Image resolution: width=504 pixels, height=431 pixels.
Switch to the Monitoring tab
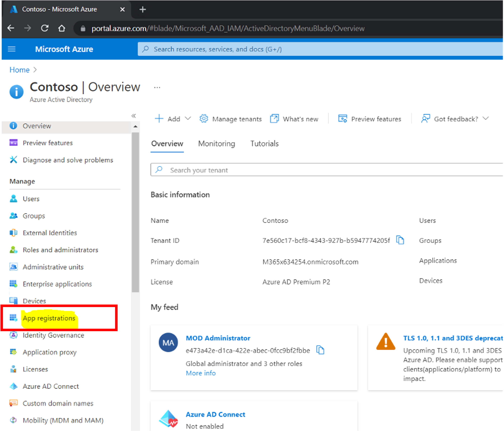click(x=216, y=143)
